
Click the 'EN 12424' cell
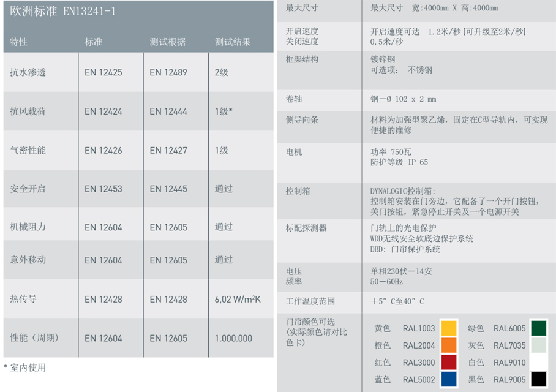coord(103,111)
